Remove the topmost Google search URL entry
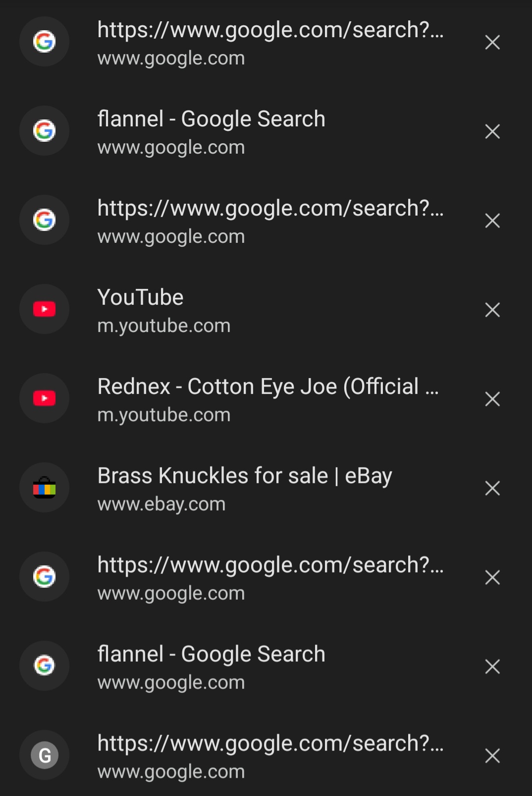Screen dimensions: 532x796 pyautogui.click(x=492, y=43)
